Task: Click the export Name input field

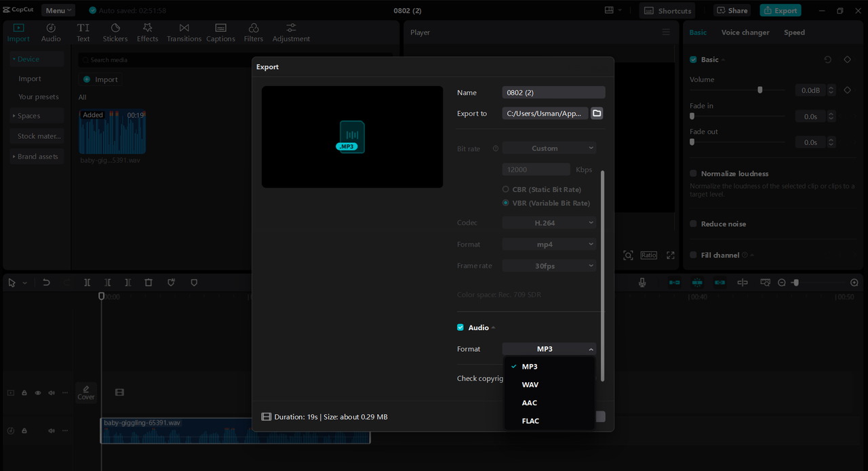Action: [x=553, y=93]
